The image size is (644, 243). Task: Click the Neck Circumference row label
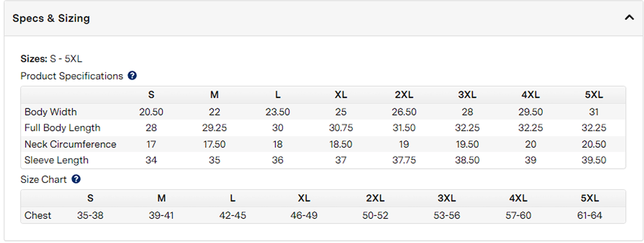[70, 144]
